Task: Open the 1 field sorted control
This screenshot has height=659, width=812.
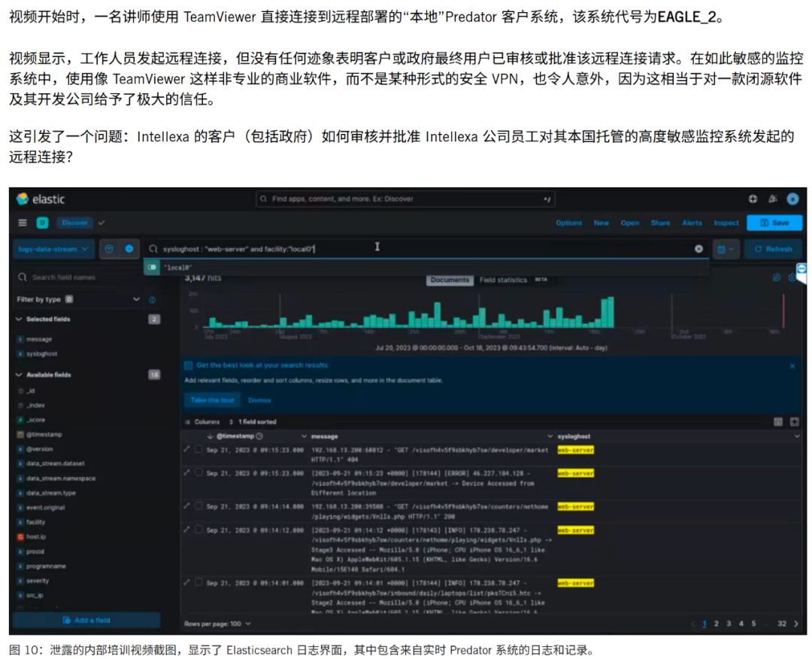Action: [x=253, y=422]
